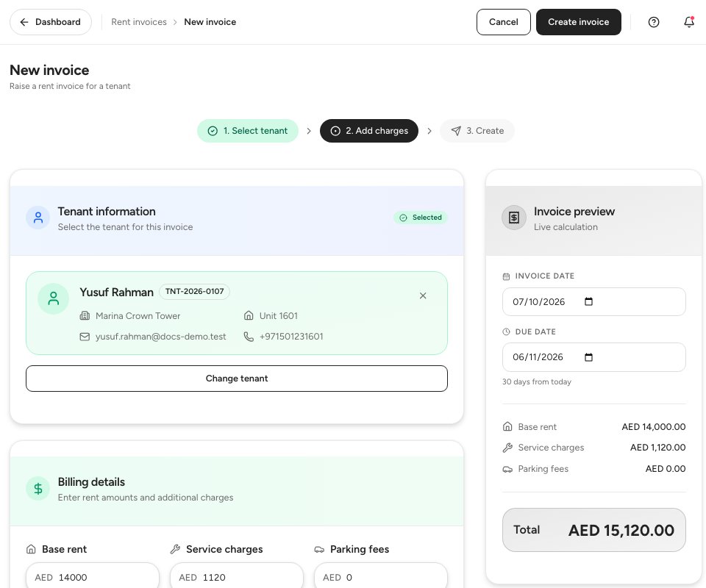Click the Marina Crown Tower text

click(x=138, y=316)
